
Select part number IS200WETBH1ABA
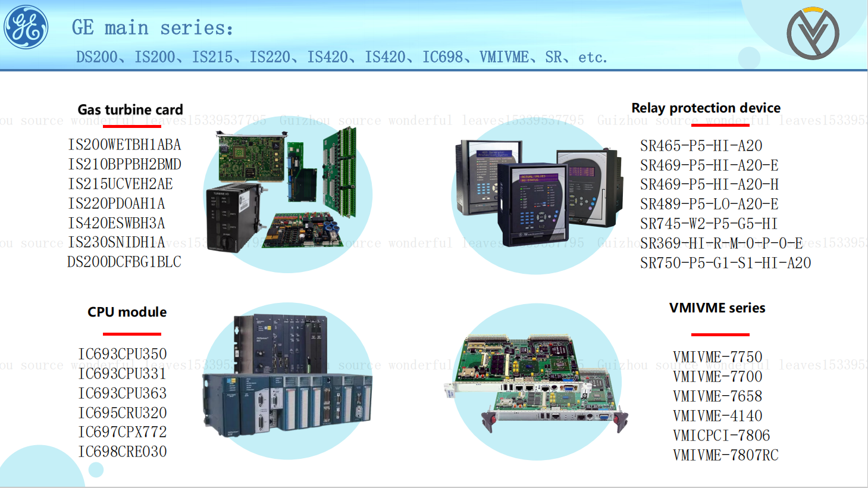pos(124,145)
